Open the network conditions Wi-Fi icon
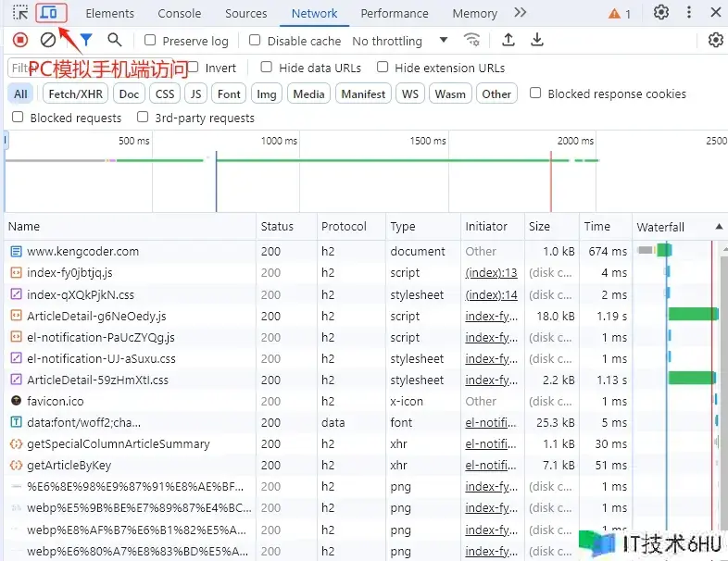Image resolution: width=728 pixels, height=561 pixels. [x=472, y=40]
